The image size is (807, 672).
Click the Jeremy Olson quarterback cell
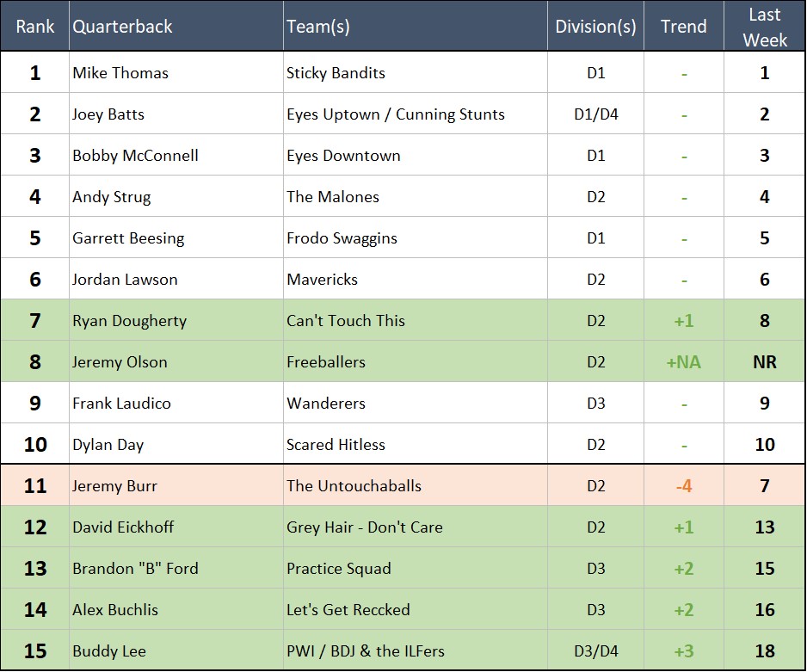click(120, 362)
